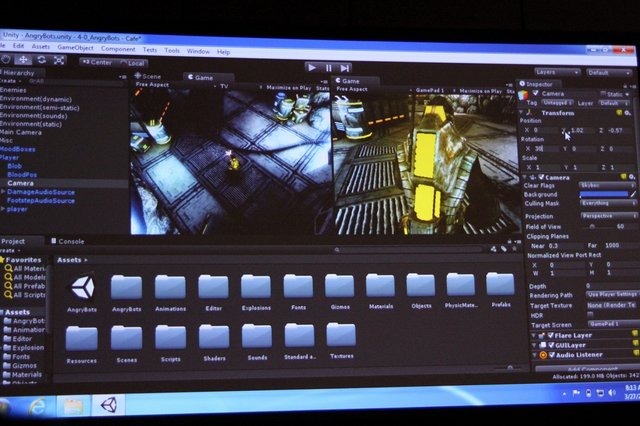The image size is (640, 426).
Task: Expand the DamageAudioSource object
Action: click(x=3, y=191)
